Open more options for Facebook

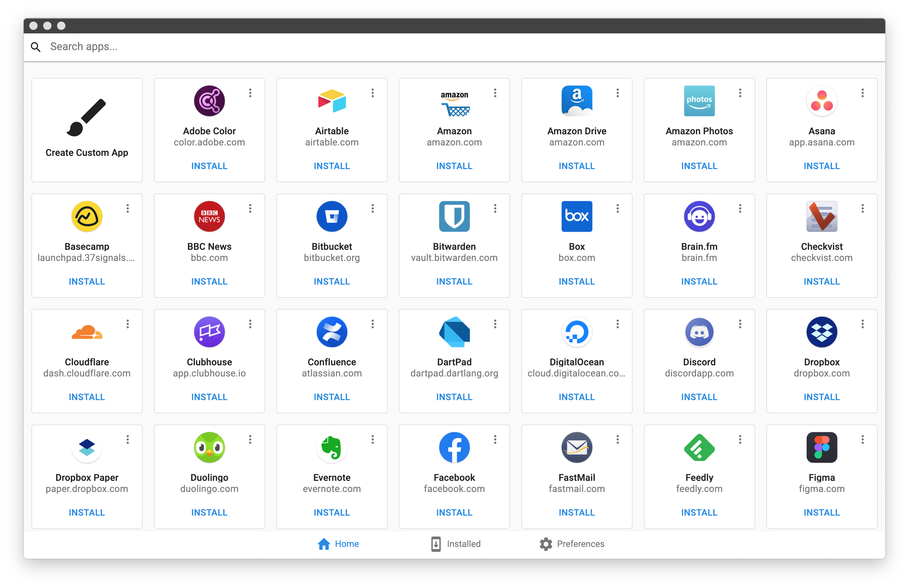click(x=495, y=439)
